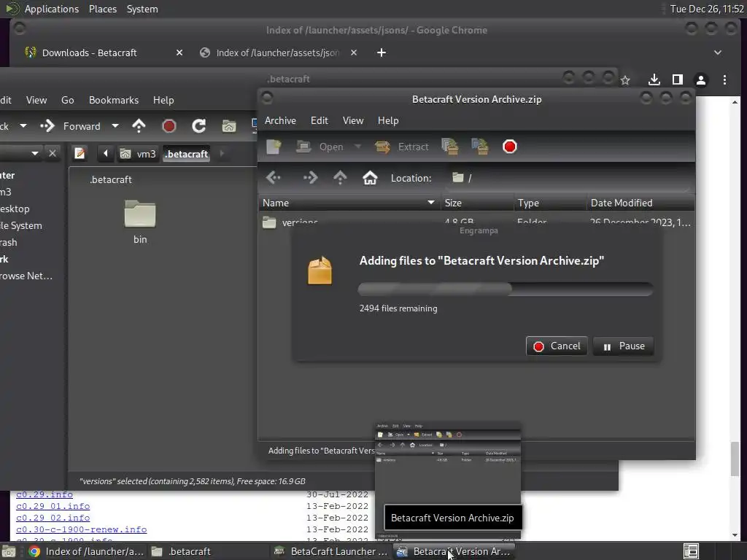Open the Places menu in top panel
This screenshot has width=747, height=560.
[x=103, y=9]
